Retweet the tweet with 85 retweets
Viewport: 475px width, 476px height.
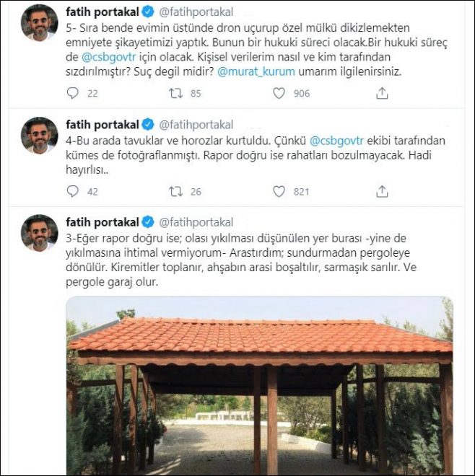[175, 93]
